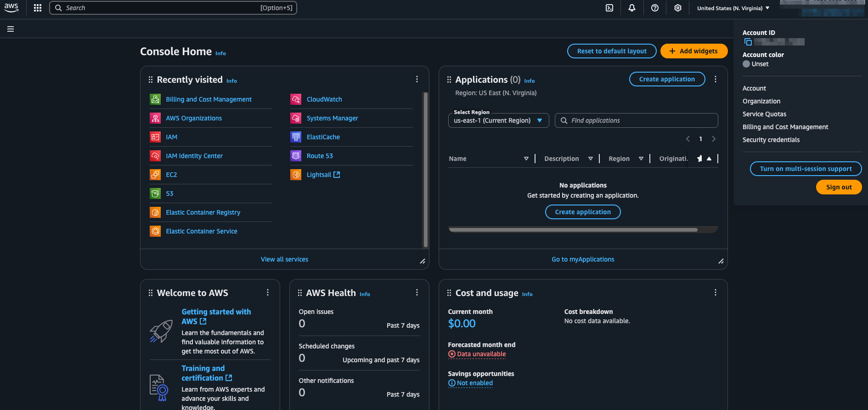Select Billing and Cost Management in account menu
868x410 pixels.
[785, 127]
